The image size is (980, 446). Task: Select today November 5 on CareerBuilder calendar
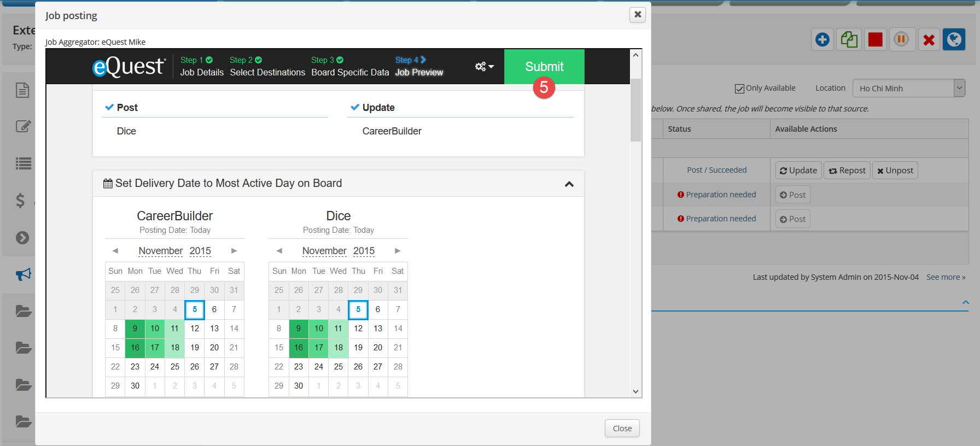(x=195, y=309)
